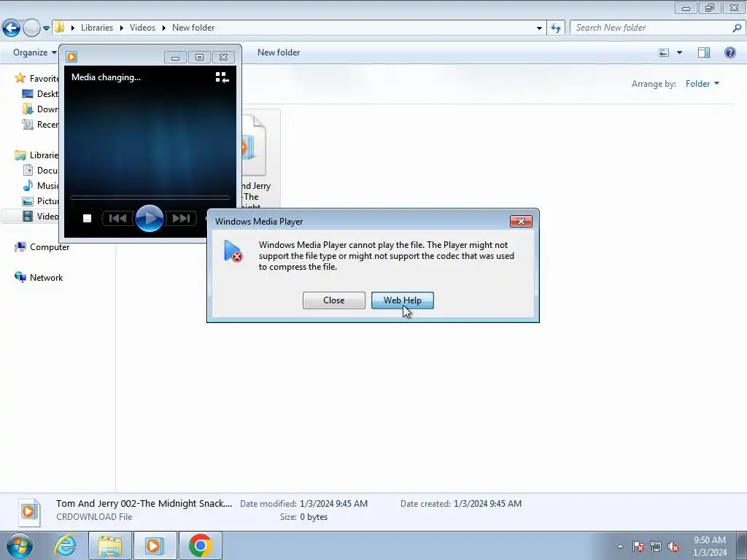747x560 pixels.
Task: Select Recent Places in navigation pane
Action: pos(41,124)
